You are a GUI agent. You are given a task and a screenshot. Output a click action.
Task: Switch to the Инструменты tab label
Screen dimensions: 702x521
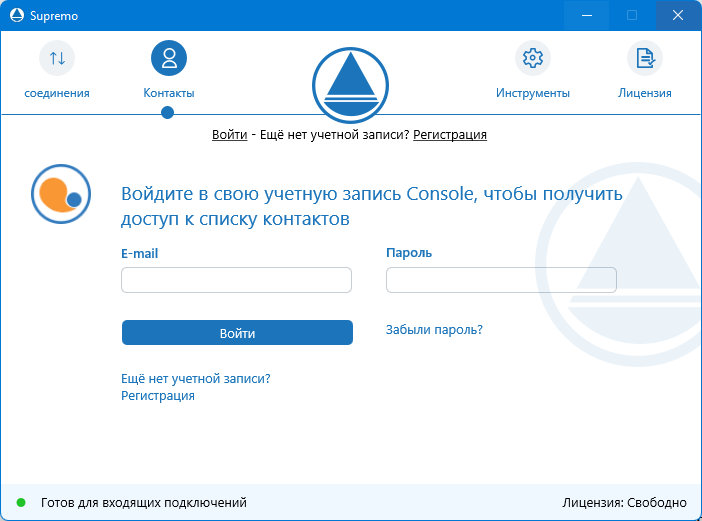click(533, 93)
